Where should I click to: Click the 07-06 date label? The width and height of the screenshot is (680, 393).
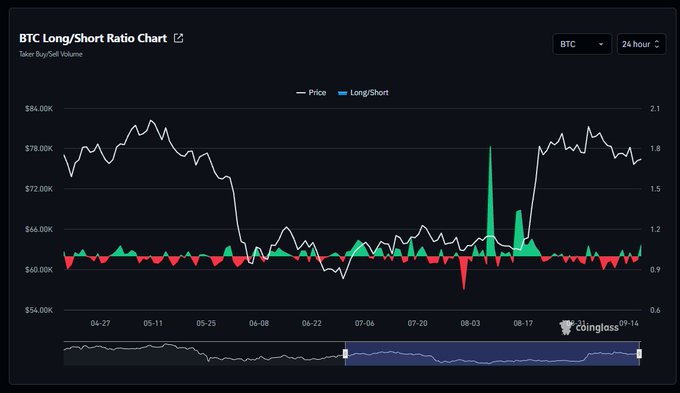click(364, 323)
